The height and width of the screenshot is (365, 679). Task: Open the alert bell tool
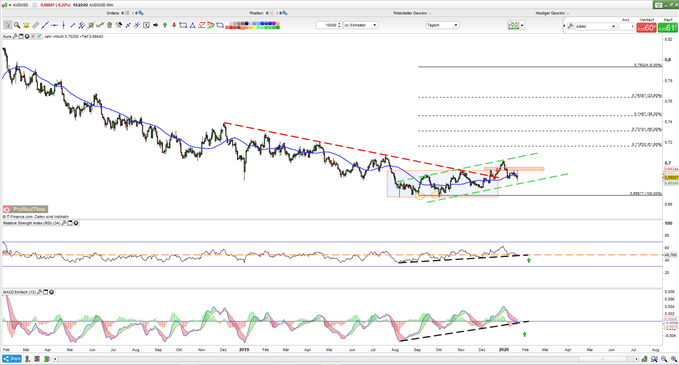point(26,25)
